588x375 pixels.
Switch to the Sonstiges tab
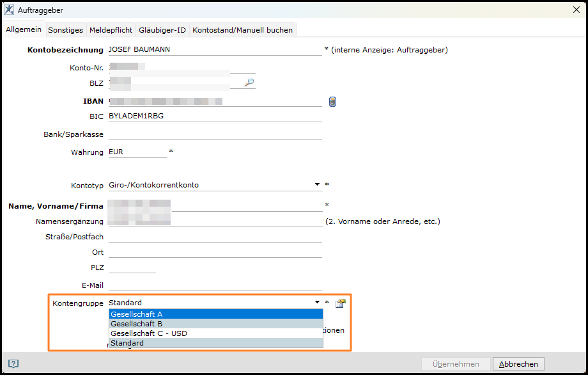pos(66,30)
